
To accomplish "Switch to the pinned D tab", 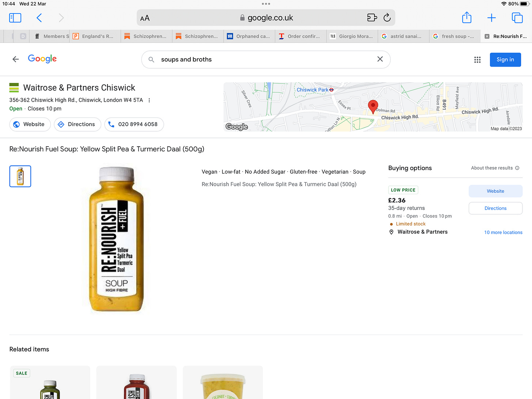I will pos(23,36).
